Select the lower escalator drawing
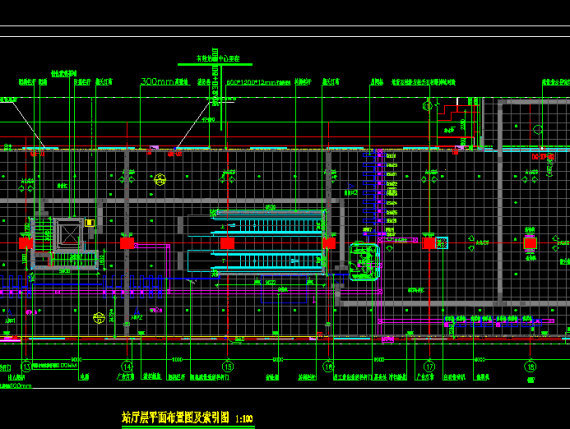570x429 pixels. (268, 260)
